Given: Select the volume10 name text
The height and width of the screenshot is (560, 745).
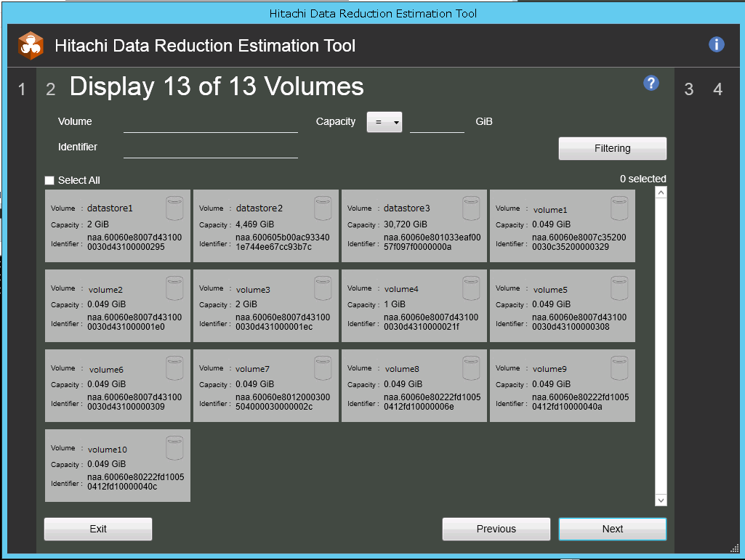Looking at the screenshot, I should 108,450.
